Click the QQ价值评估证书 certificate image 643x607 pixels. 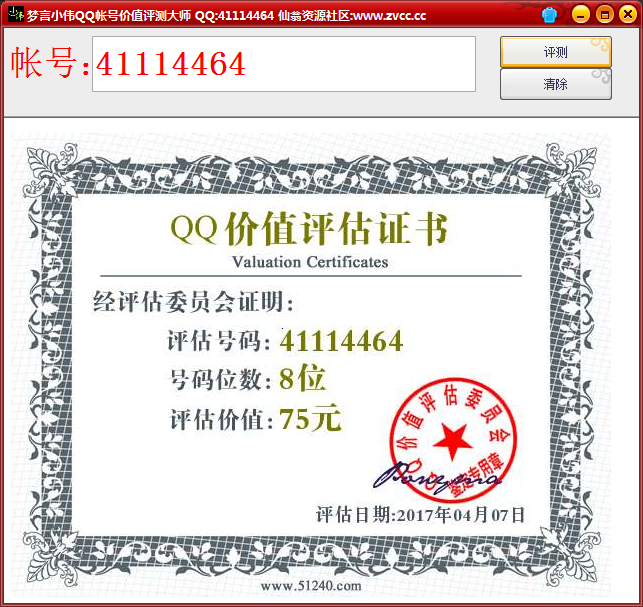pyautogui.click(x=311, y=365)
